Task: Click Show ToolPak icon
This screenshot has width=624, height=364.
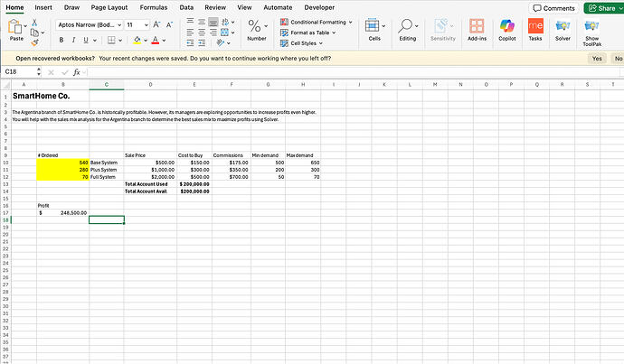Action: coord(591,26)
